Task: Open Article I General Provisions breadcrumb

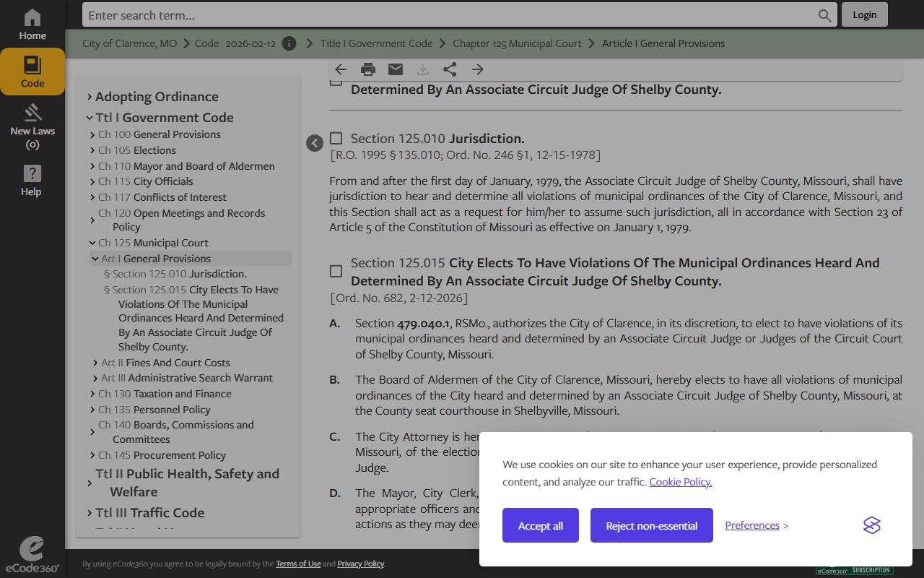Action: [663, 43]
